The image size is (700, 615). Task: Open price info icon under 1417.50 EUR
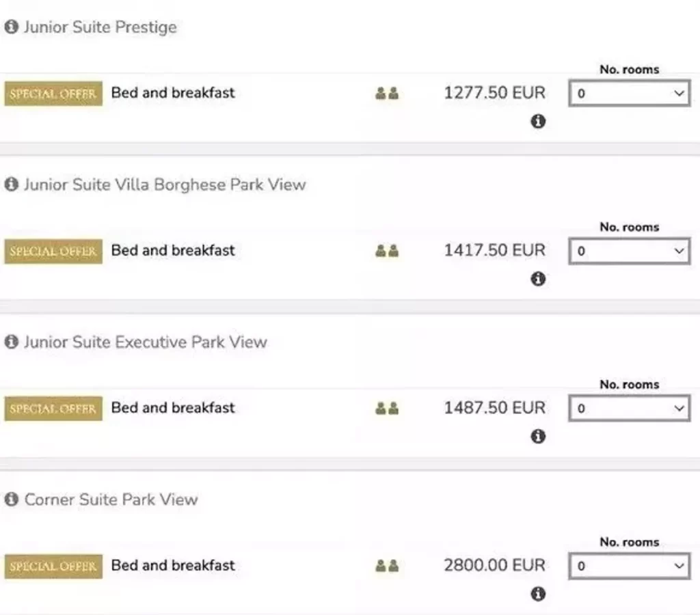tap(538, 279)
